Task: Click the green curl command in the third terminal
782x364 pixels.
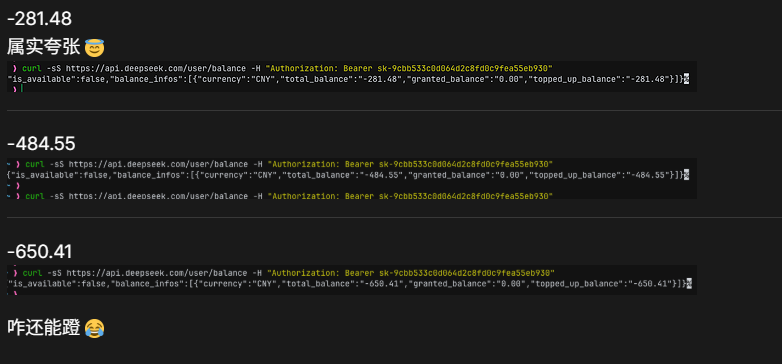Action: pos(31,273)
